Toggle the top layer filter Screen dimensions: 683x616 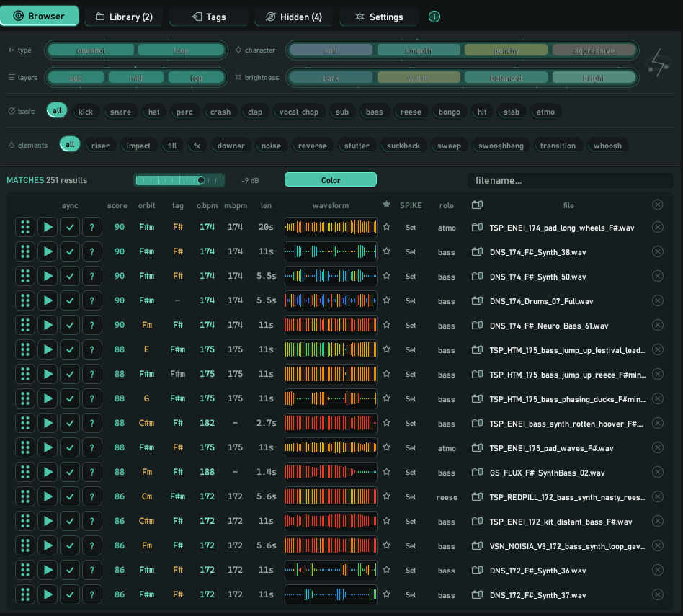196,78
